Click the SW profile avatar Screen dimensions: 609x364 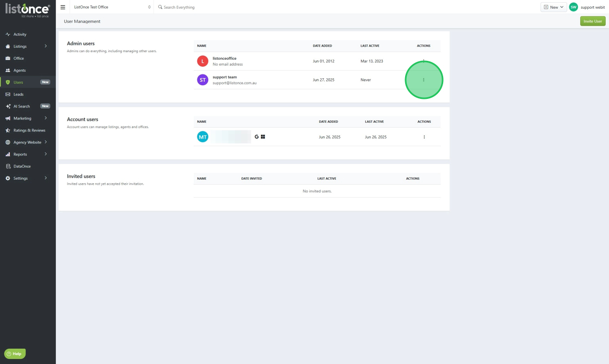click(573, 7)
